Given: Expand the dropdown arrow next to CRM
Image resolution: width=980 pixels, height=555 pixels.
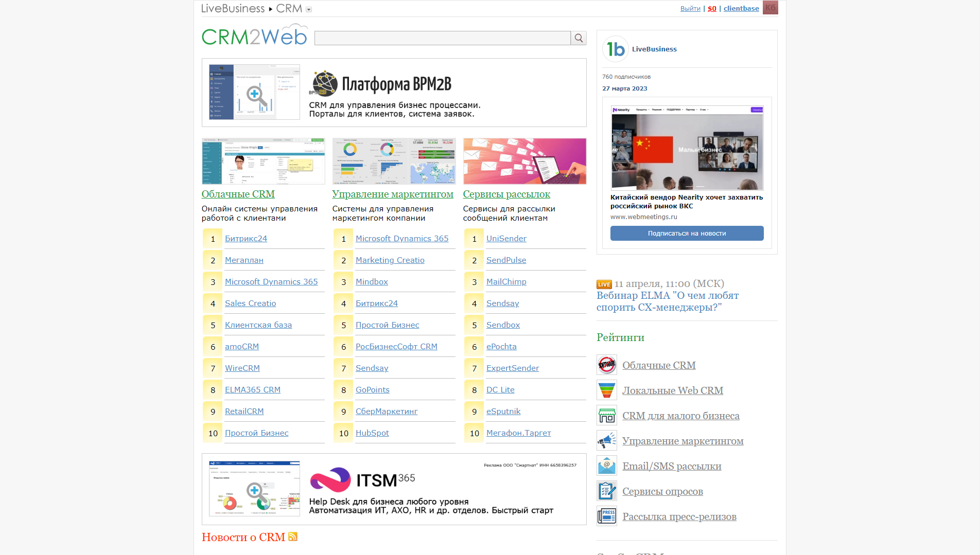Looking at the screenshot, I should click(309, 9).
